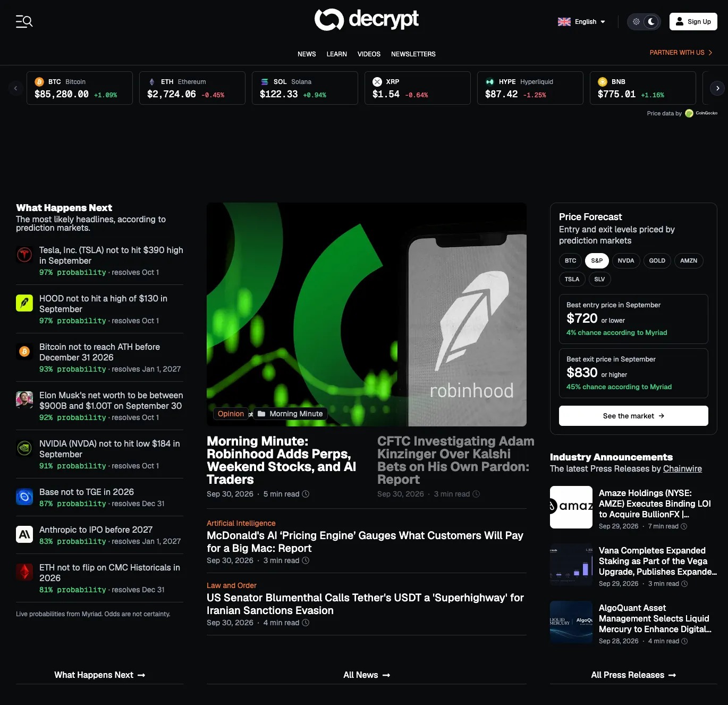728x705 pixels.
Task: Click the Solana ticker icon
Action: (265, 82)
